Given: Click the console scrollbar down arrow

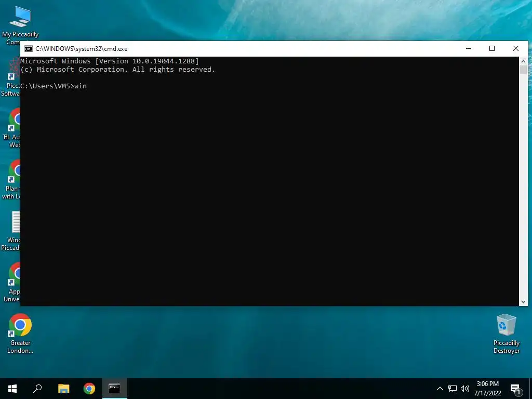Looking at the screenshot, I should (x=523, y=302).
